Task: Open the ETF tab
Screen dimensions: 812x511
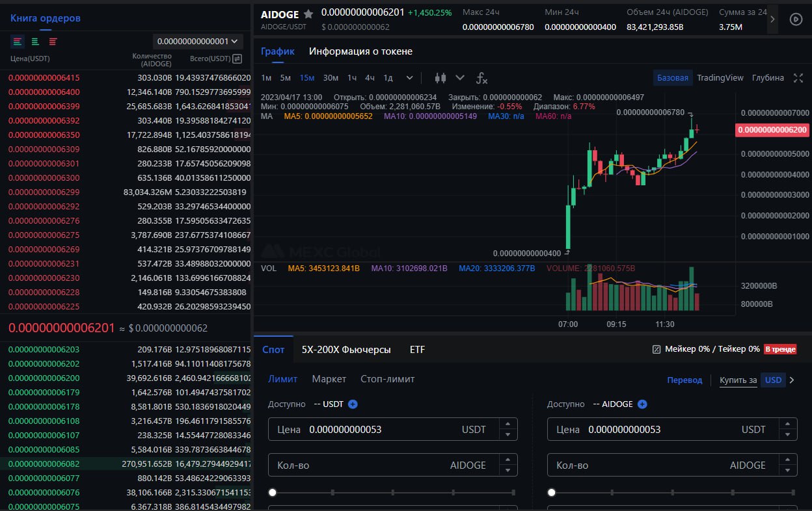Action: coord(417,350)
